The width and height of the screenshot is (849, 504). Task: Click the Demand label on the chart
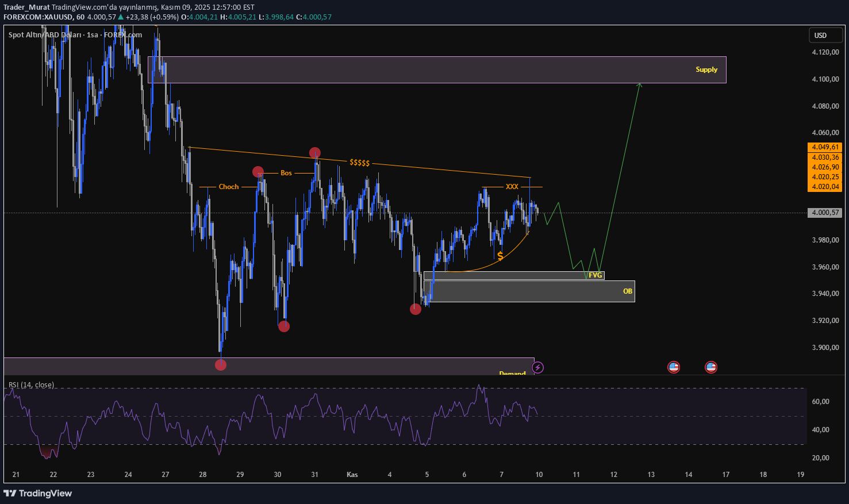coord(513,374)
